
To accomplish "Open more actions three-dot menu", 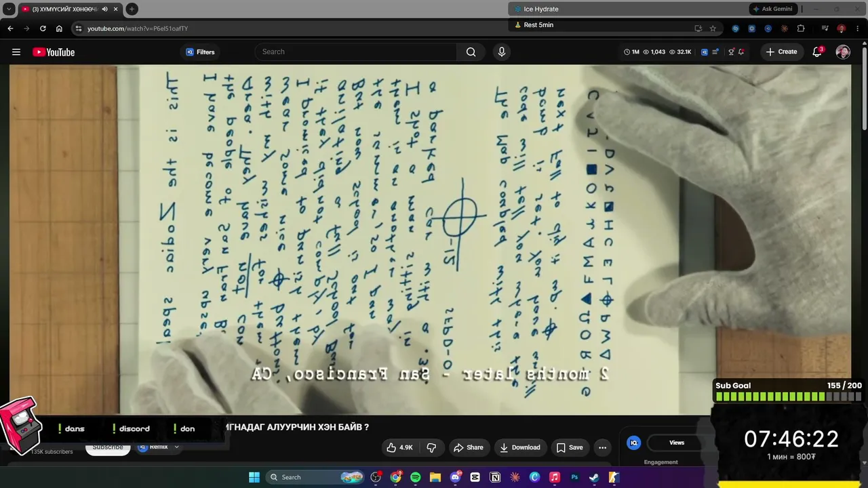I will coord(602,447).
